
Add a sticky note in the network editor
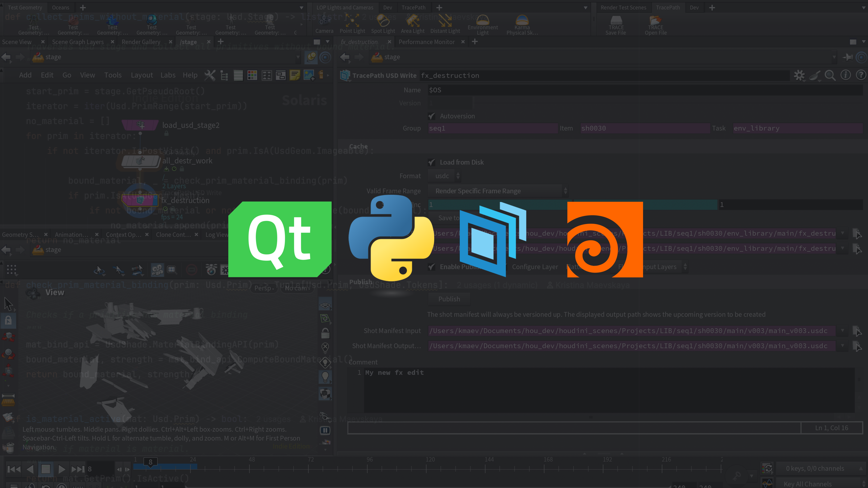(295, 75)
